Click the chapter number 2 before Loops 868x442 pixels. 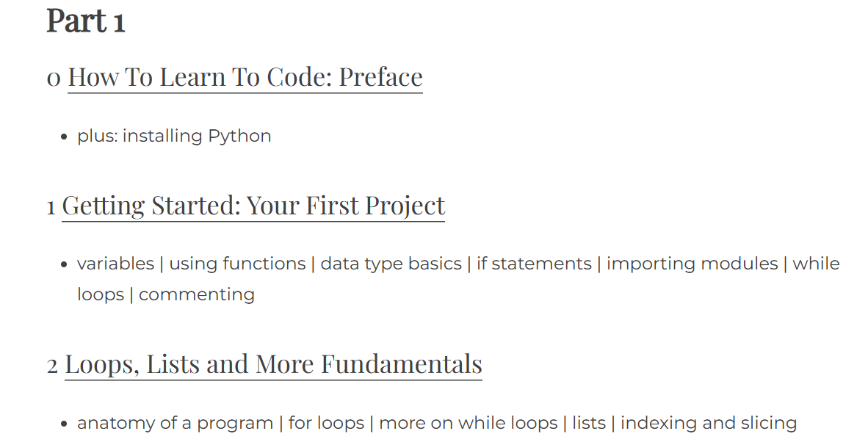(52, 366)
